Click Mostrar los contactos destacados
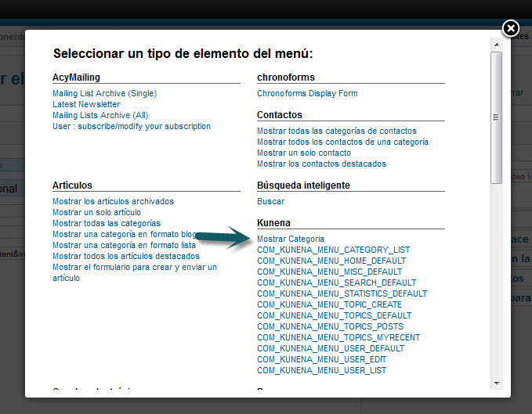Image resolution: width=532 pixels, height=414 pixels. [x=321, y=164]
